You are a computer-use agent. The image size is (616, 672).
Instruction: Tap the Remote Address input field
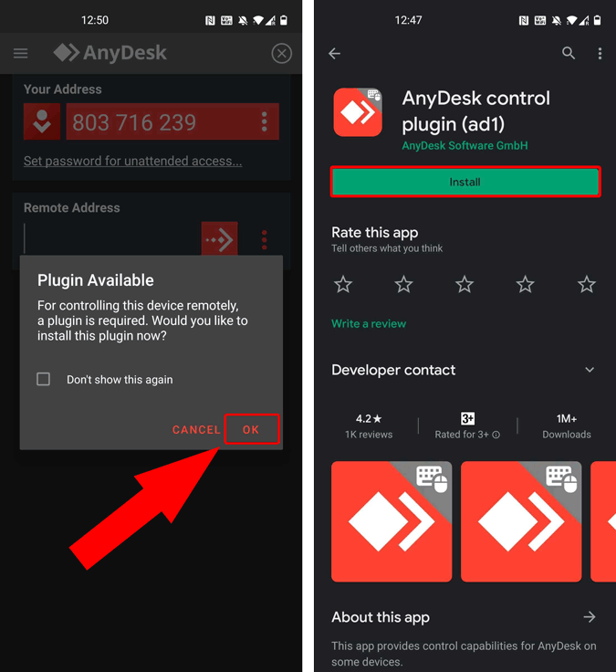(x=111, y=238)
